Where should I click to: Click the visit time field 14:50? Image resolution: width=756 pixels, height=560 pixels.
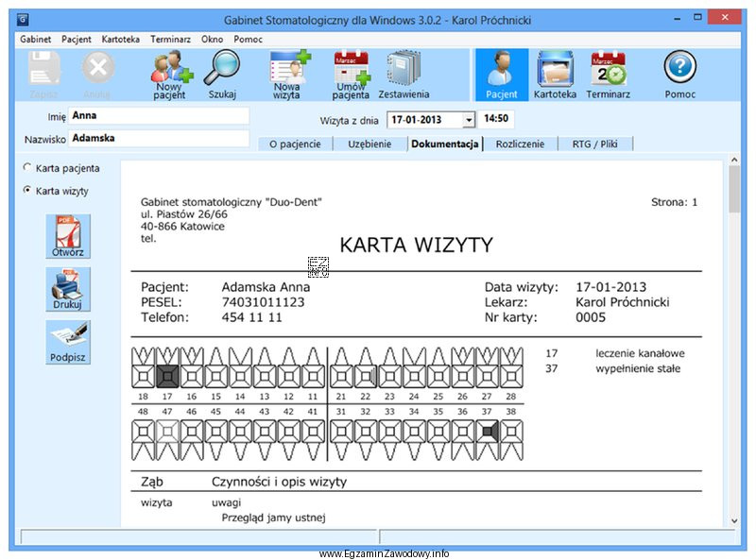tap(496, 119)
